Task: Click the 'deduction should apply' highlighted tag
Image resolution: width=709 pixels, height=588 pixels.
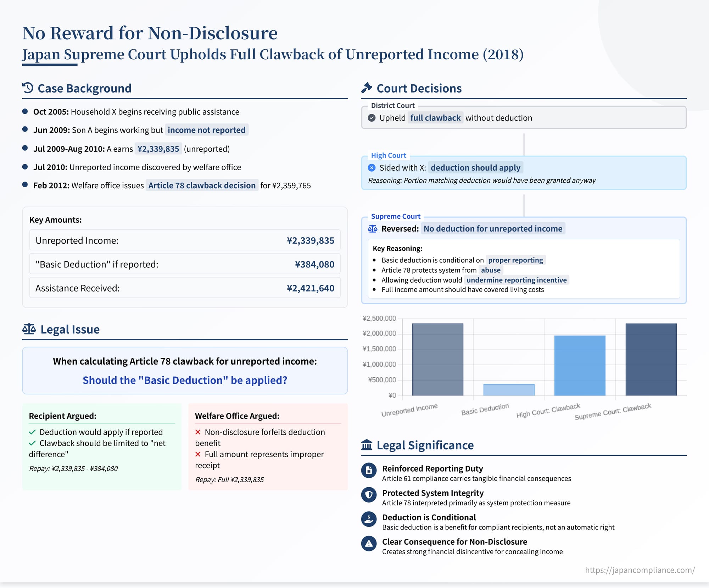Action: coord(475,168)
